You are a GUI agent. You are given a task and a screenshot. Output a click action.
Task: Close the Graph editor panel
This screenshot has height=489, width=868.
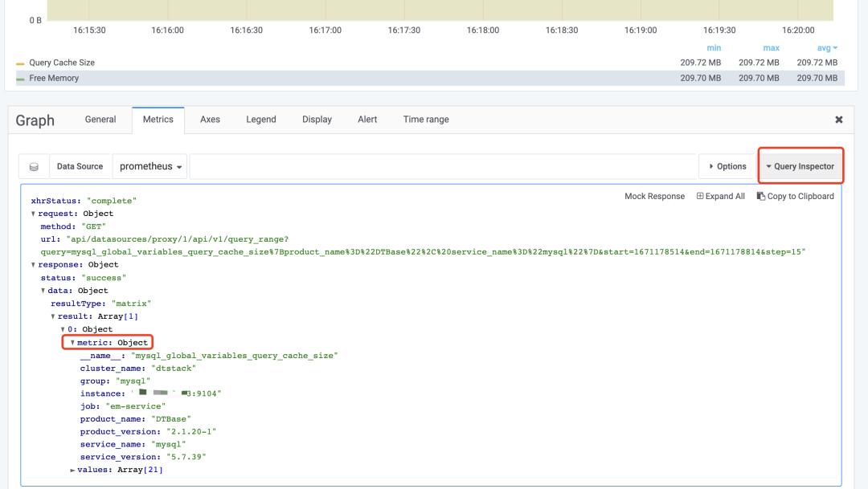[x=838, y=120]
